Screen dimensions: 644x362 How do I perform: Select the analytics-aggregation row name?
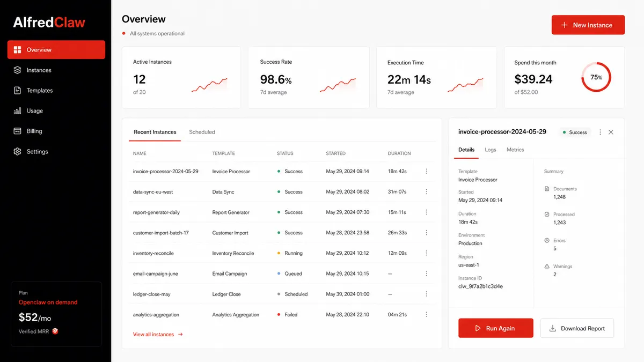point(156,314)
